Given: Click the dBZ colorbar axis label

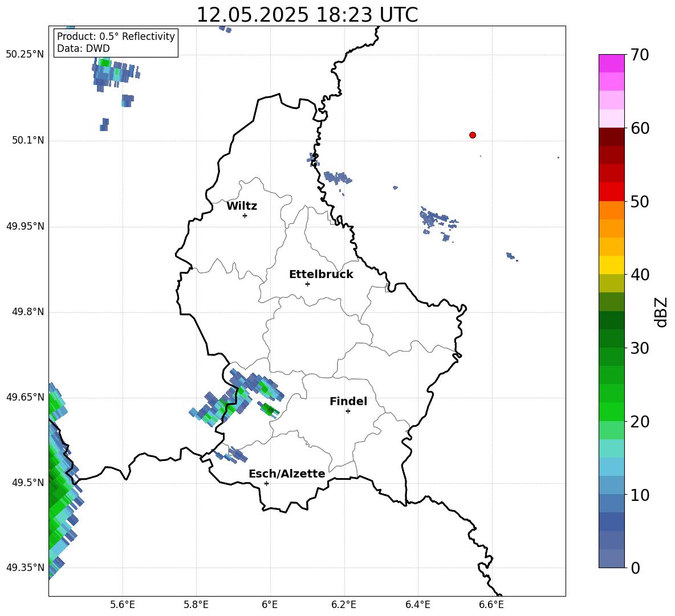Looking at the screenshot, I should pyautogui.click(x=661, y=312).
